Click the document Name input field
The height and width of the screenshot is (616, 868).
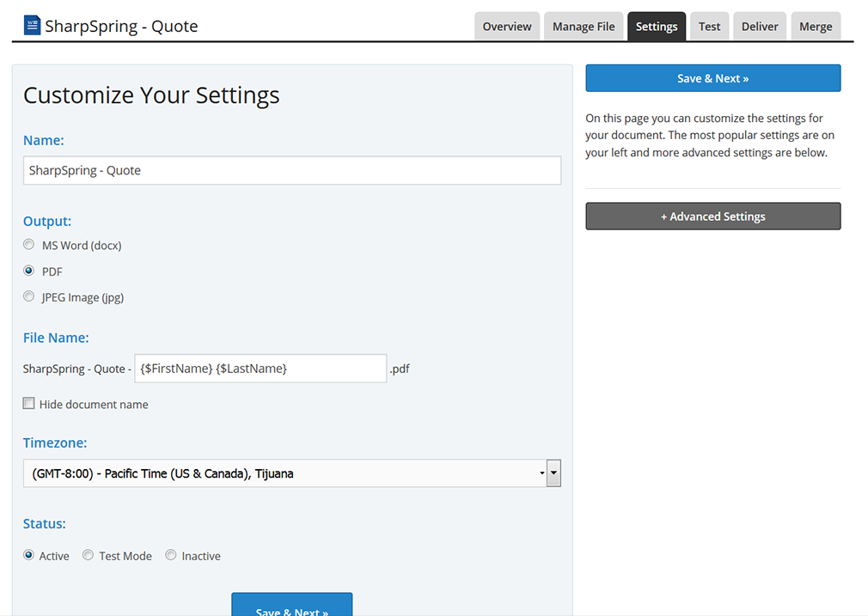(x=292, y=170)
